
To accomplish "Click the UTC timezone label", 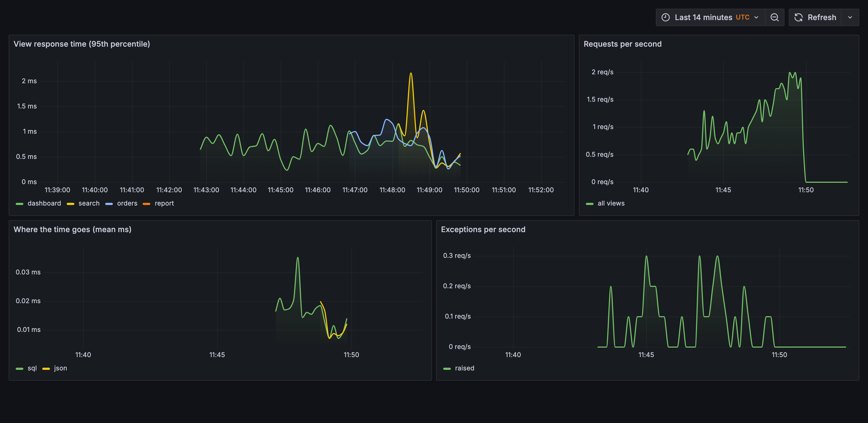I will (742, 17).
